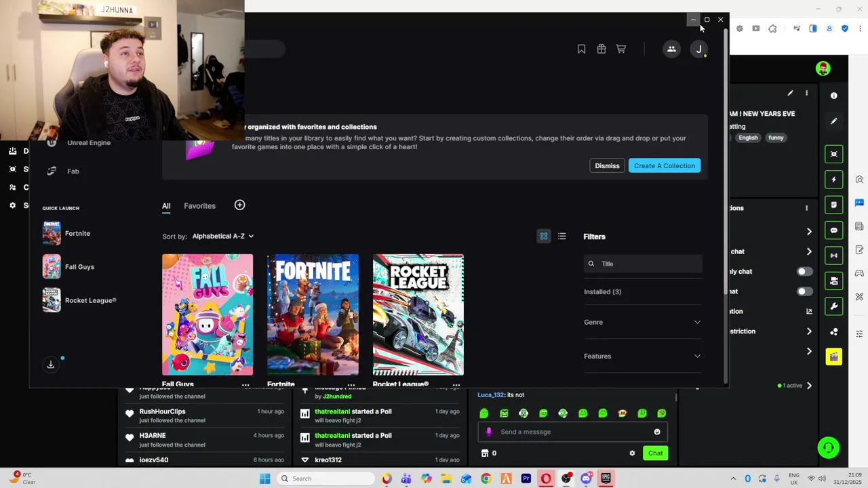Open the Fall Guys game thumbnail
Image resolution: width=868 pixels, height=488 pixels.
click(x=208, y=314)
